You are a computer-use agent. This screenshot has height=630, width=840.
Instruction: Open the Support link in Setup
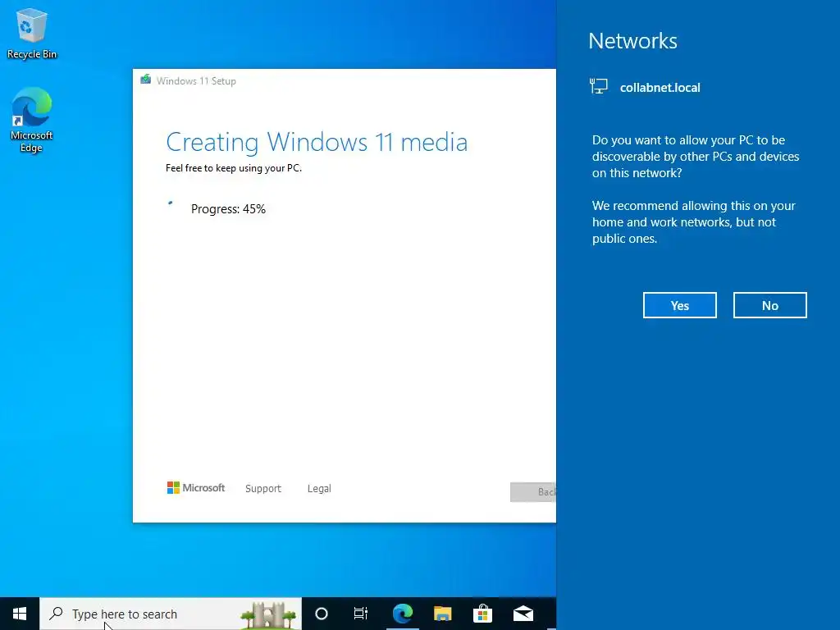pos(263,489)
